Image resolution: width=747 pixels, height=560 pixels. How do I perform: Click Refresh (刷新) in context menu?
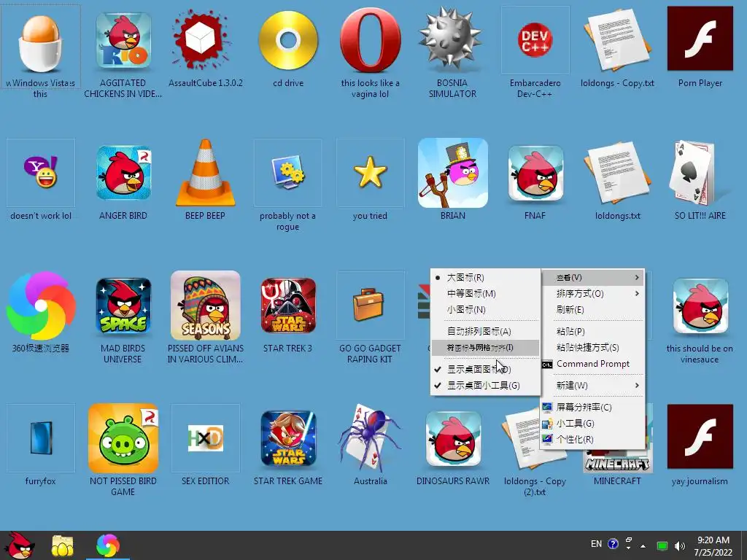(x=592, y=309)
